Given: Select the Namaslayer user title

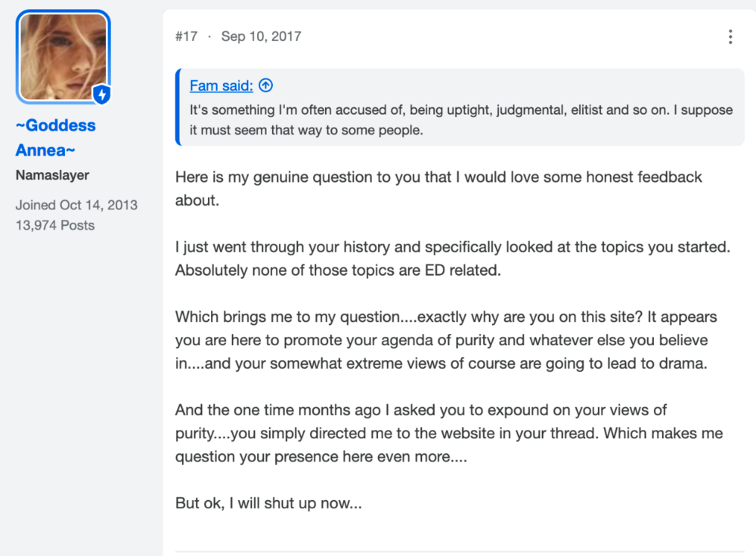Looking at the screenshot, I should point(53,175).
